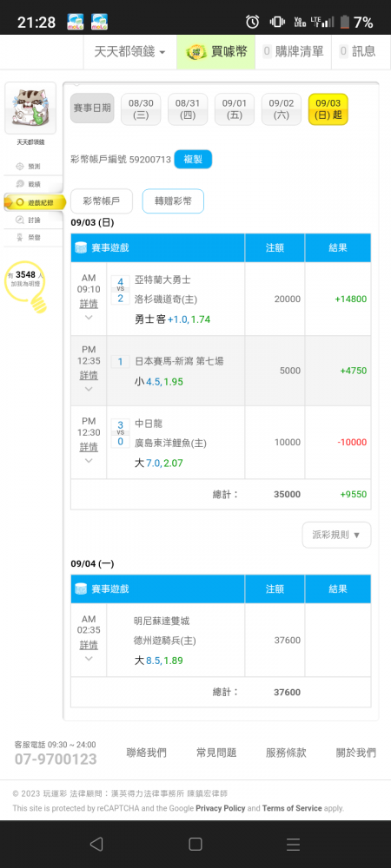The image size is (391, 868).
Task: Tap the 買嘸幣 coin purchase button
Action: 216,52
